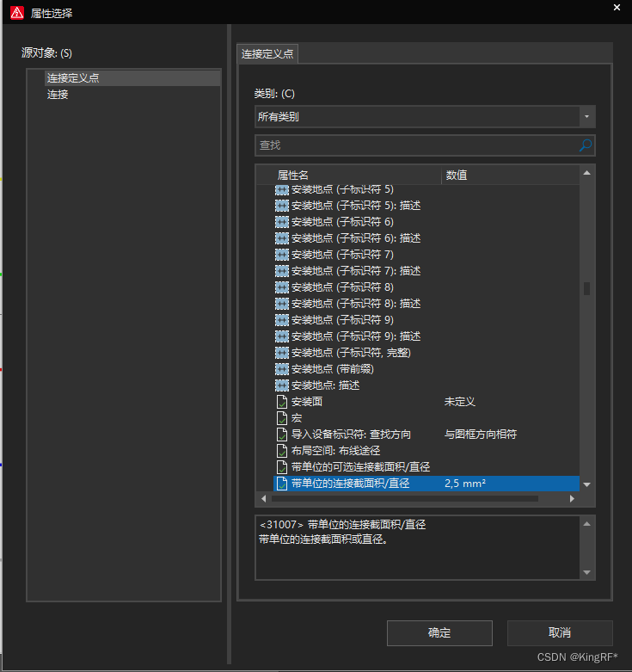Click the value 未定义

460,402
